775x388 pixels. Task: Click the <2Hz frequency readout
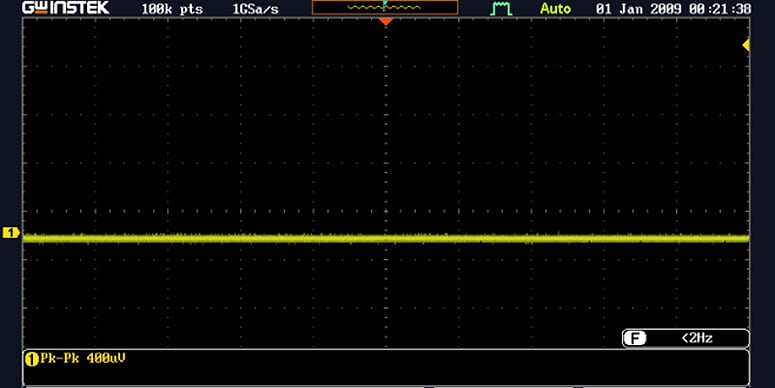coord(697,338)
